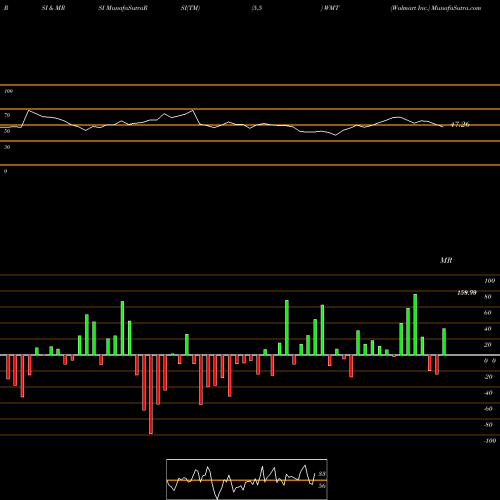This screenshot has height=500, width=500.
Task: Click the MR axis label -100
Action: (490, 441)
